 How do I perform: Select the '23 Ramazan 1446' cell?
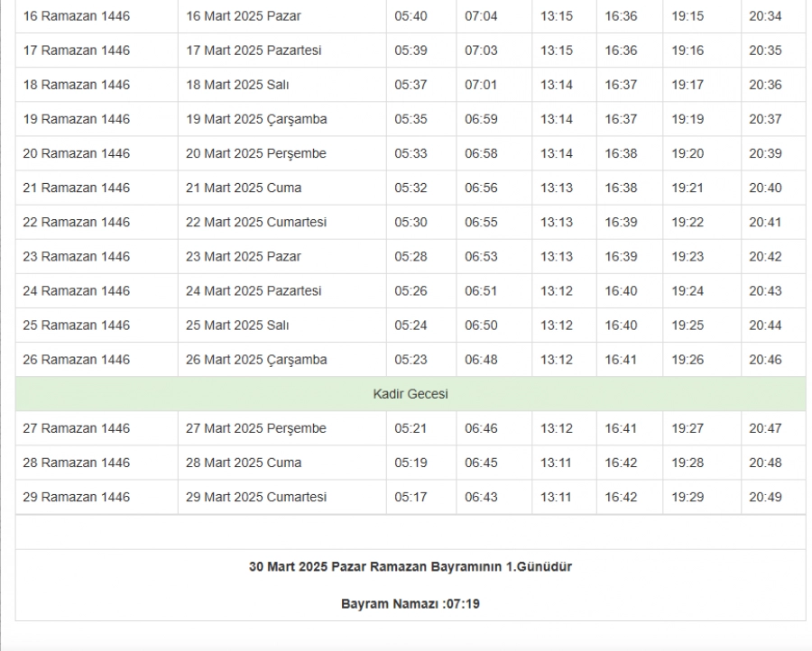pos(76,256)
